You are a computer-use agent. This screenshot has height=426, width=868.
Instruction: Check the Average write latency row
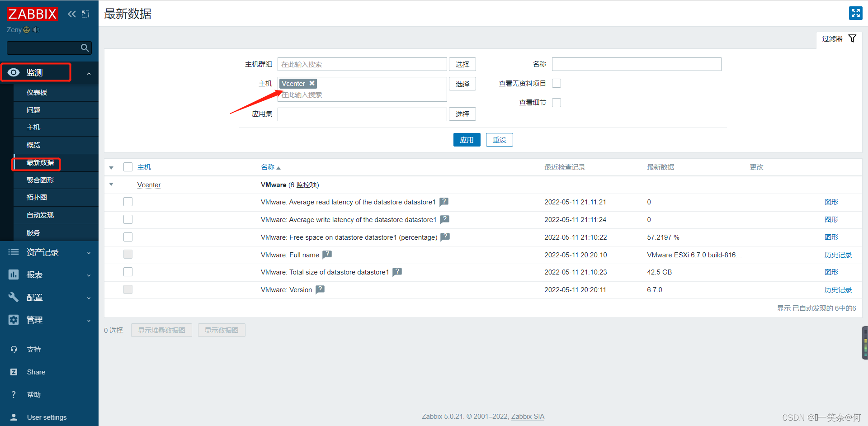click(x=128, y=219)
